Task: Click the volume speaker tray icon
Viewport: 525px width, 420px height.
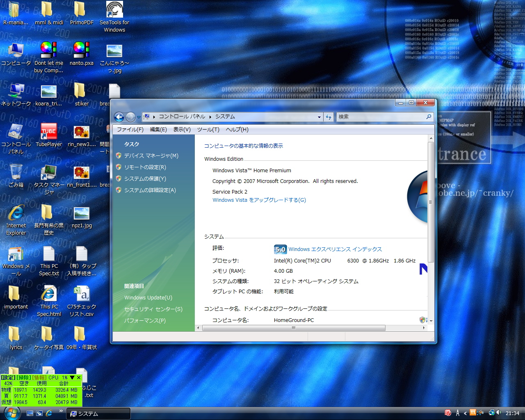Action: point(498,413)
